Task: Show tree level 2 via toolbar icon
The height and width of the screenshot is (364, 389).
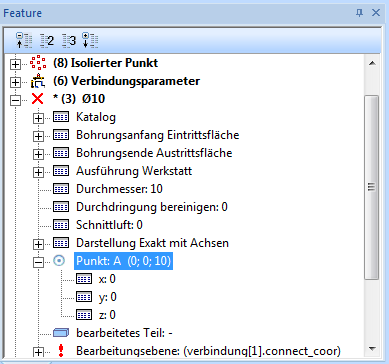Action: click(47, 41)
